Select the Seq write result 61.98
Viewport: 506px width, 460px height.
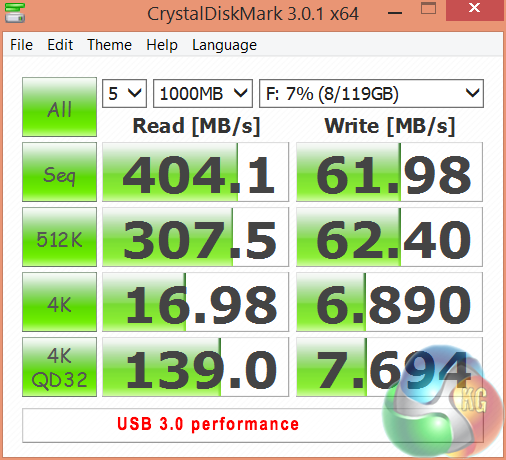click(389, 172)
